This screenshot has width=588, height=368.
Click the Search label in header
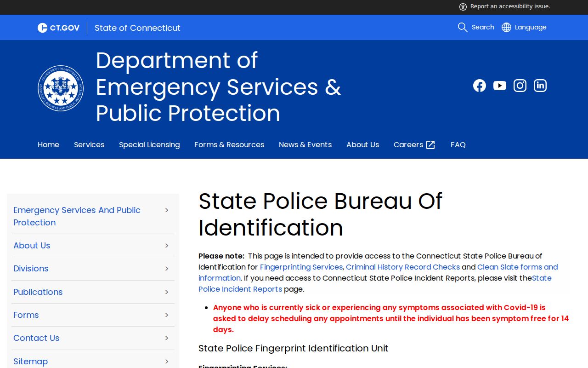pyautogui.click(x=483, y=27)
